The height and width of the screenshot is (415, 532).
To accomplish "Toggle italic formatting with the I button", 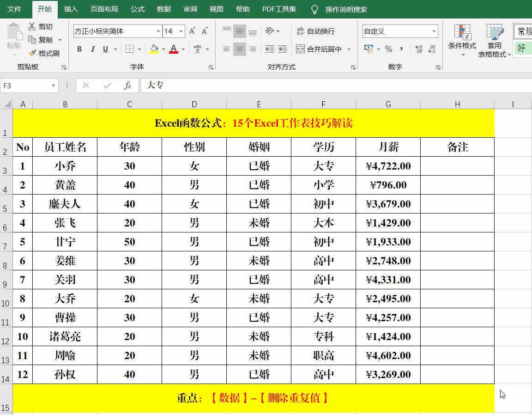I will pos(92,49).
